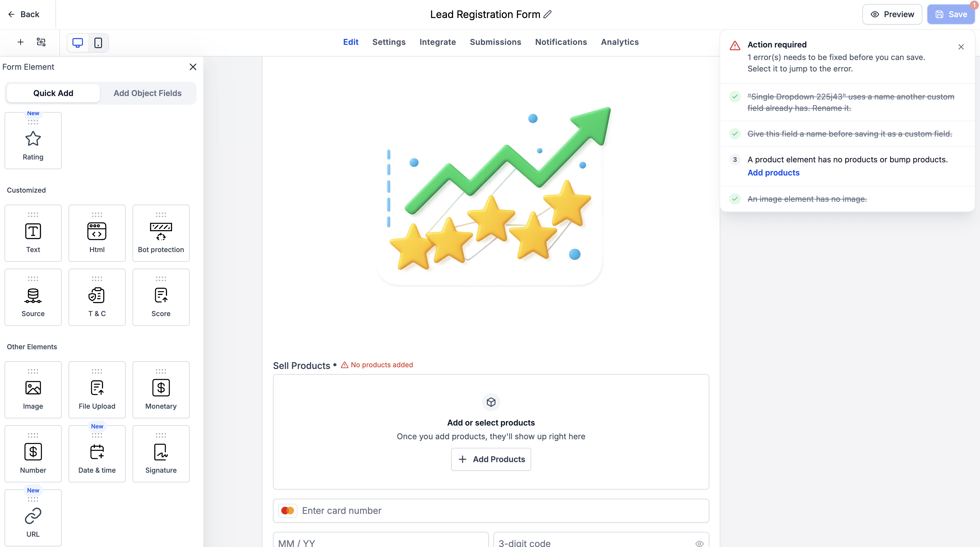980x547 pixels.
Task: Choose the Source element
Action: 33,297
